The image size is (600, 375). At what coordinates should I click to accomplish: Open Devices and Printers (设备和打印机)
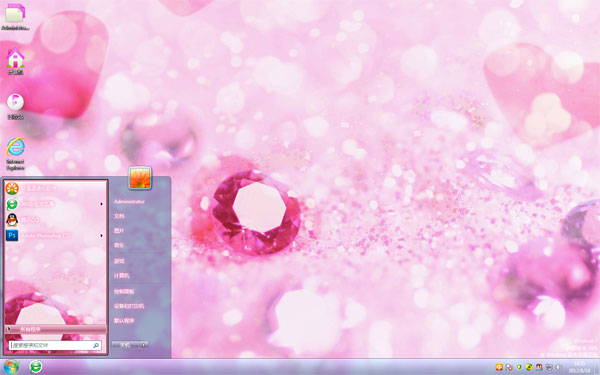(129, 306)
